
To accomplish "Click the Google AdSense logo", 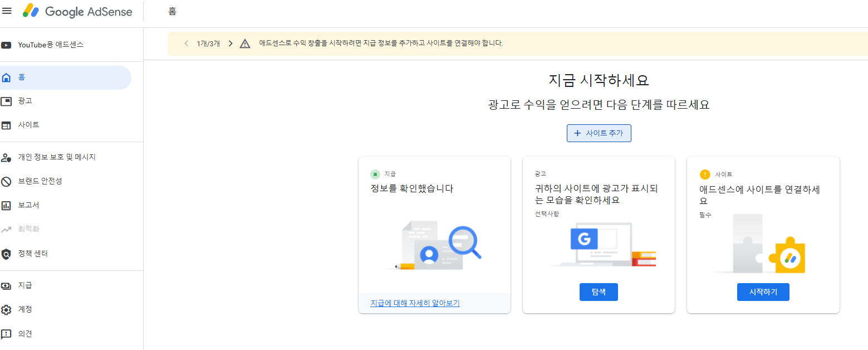I will [77, 11].
